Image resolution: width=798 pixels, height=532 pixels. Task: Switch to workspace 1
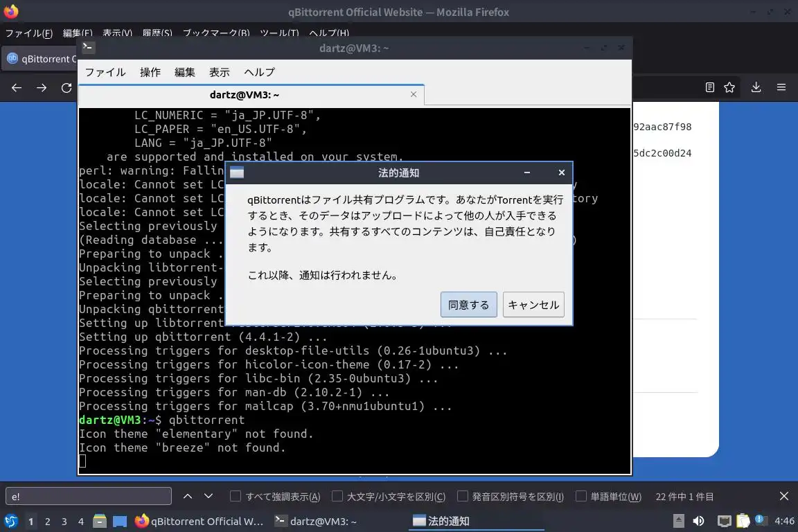(x=31, y=522)
